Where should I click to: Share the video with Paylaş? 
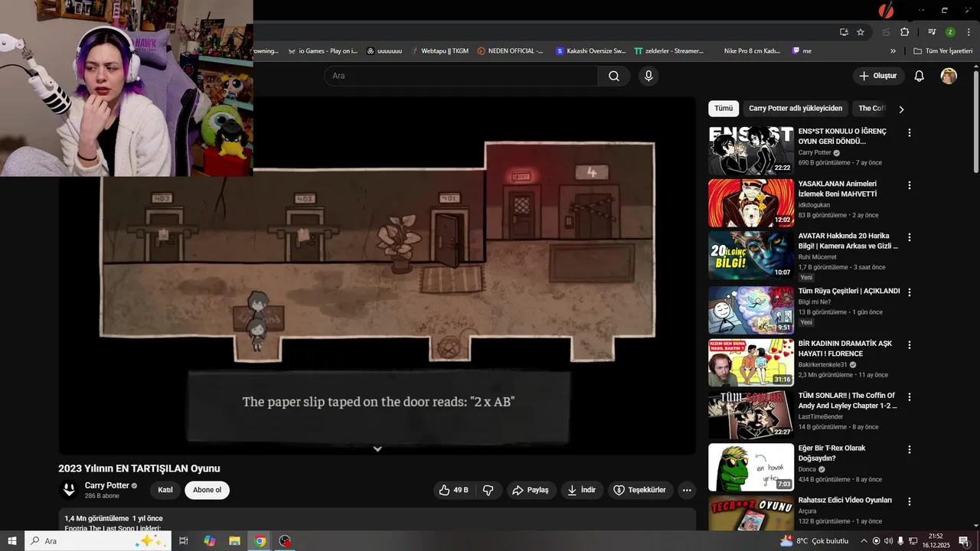click(x=531, y=490)
